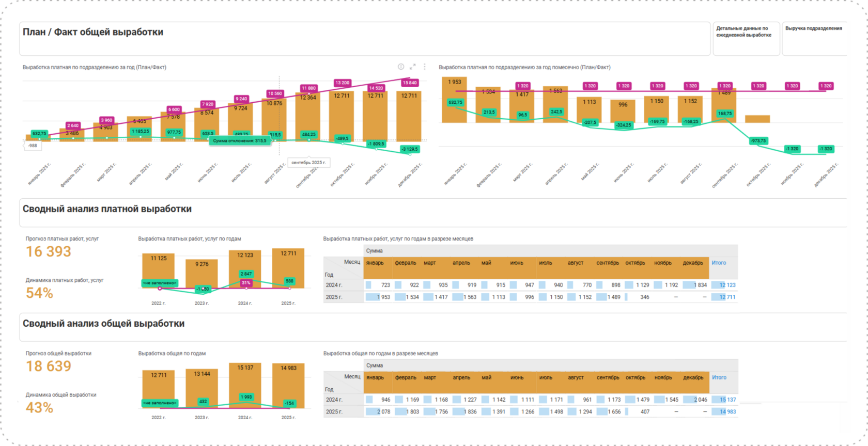
Task: Click the green 2 847 label in paid yearly chart
Action: [x=246, y=274]
